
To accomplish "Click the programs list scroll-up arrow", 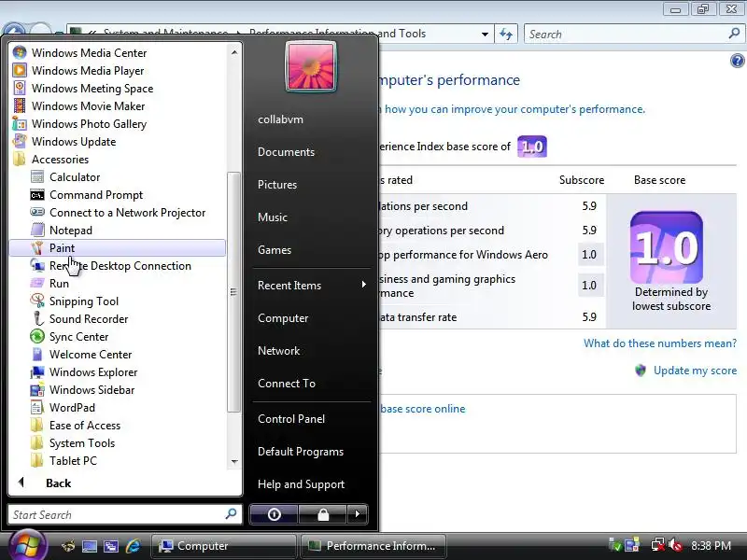I will 234,52.
